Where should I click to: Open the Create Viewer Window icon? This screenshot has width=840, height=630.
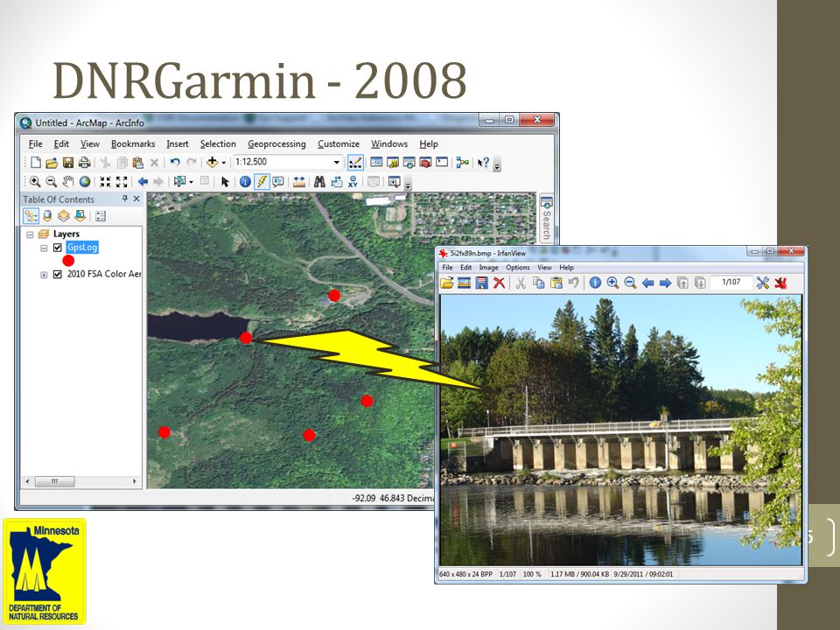tap(395, 182)
